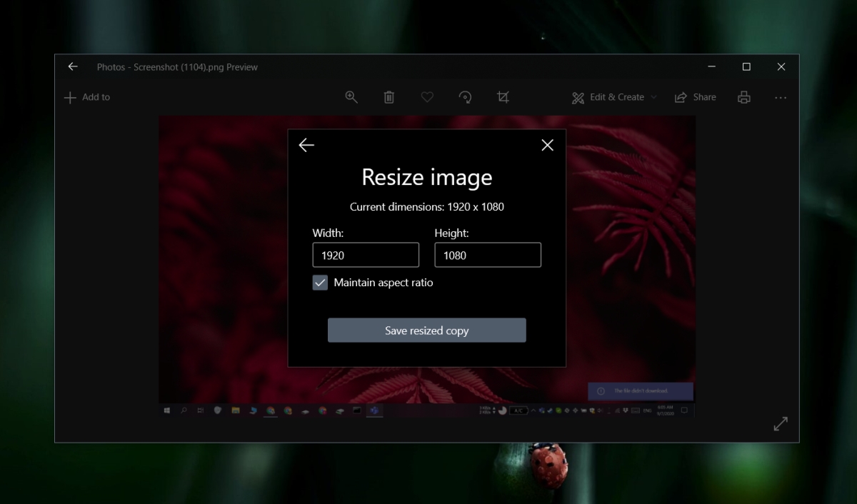
Task: Select the Width field showing 1920
Action: [366, 255]
